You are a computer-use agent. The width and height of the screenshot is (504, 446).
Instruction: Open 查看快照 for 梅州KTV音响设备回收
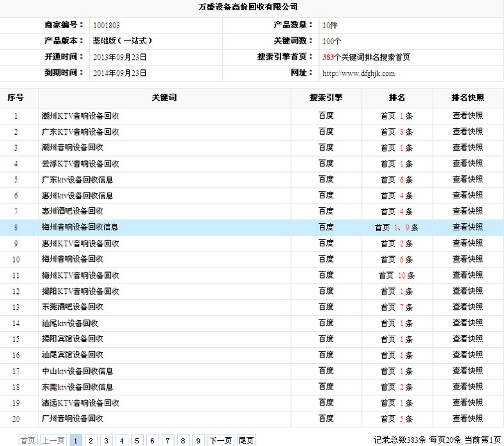tap(467, 275)
